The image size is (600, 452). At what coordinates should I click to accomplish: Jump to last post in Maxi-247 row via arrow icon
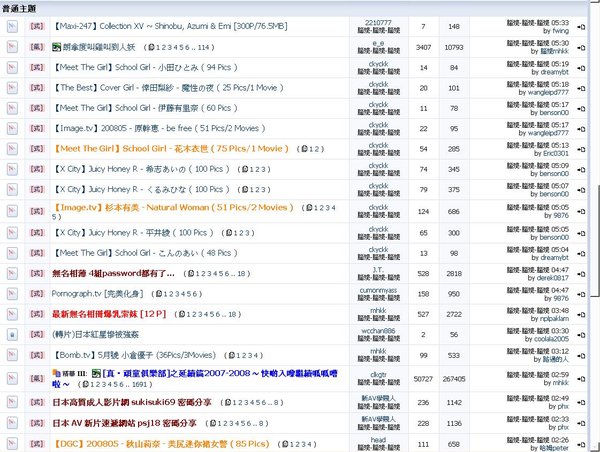pos(581,27)
